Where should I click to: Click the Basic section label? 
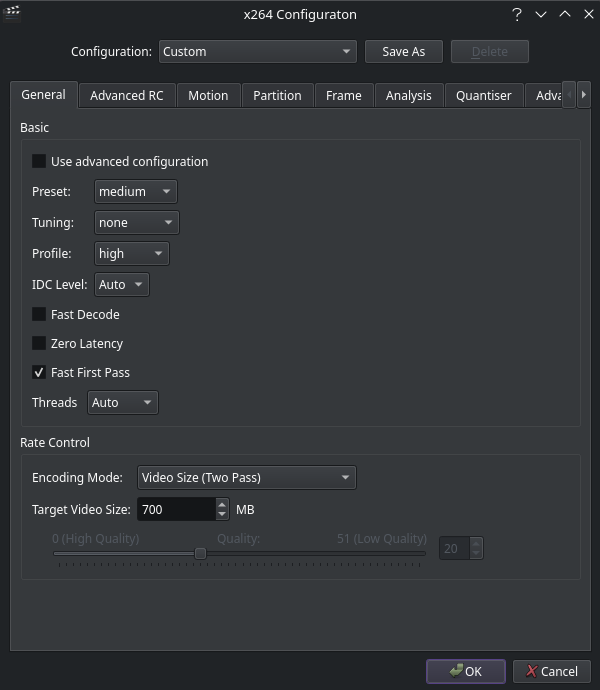coord(34,127)
